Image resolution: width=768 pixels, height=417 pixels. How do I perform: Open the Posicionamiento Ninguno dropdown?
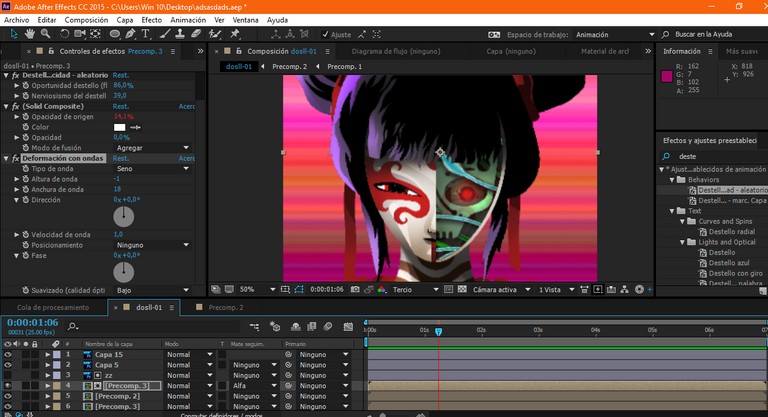(152, 245)
